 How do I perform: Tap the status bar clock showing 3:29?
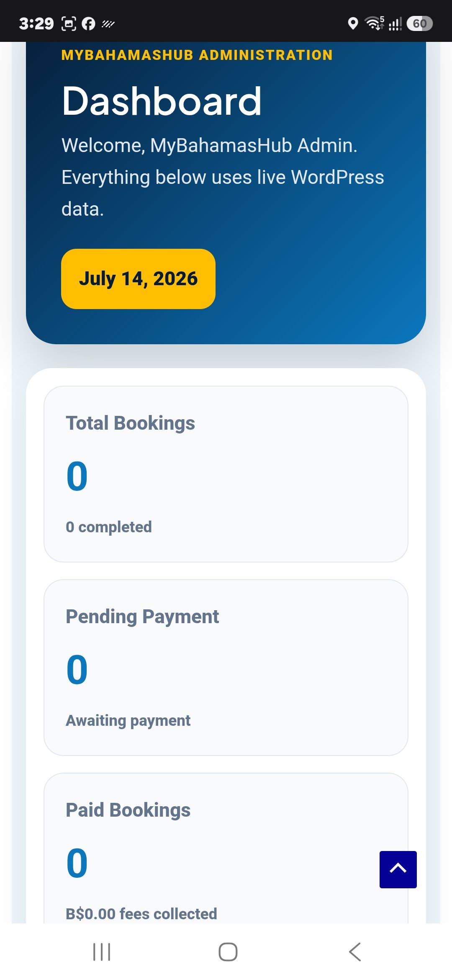[36, 23]
